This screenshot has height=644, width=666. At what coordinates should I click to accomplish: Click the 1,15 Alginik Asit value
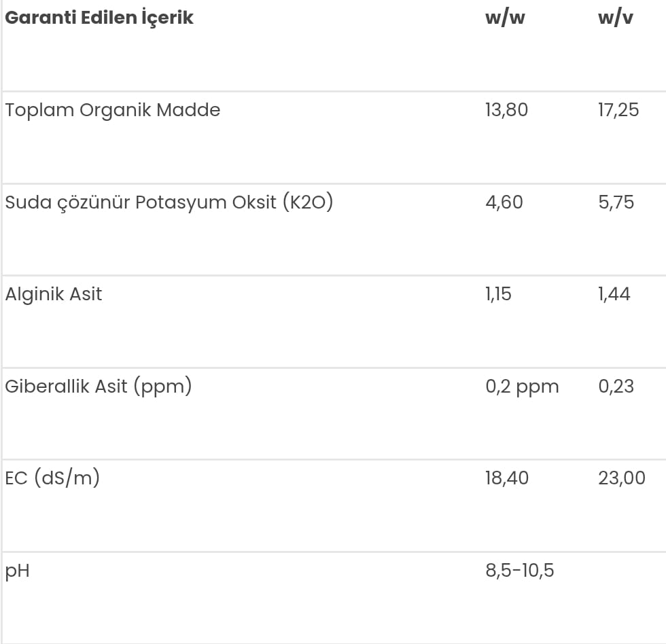point(498,294)
